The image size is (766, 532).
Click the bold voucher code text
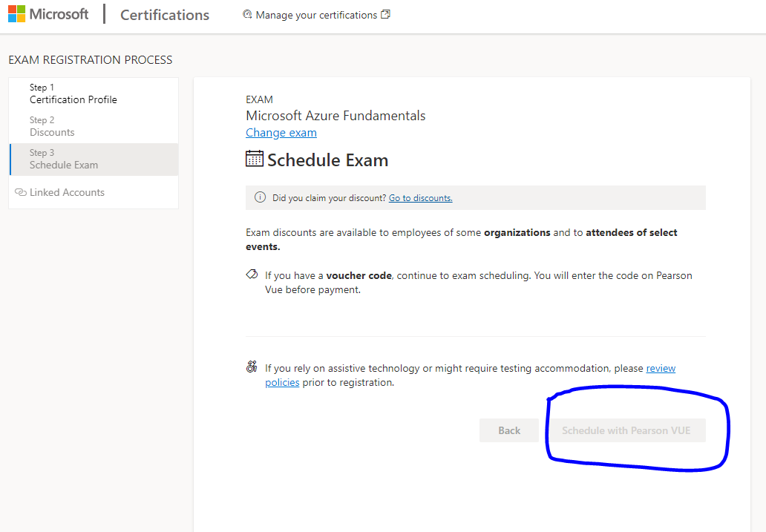coord(359,275)
